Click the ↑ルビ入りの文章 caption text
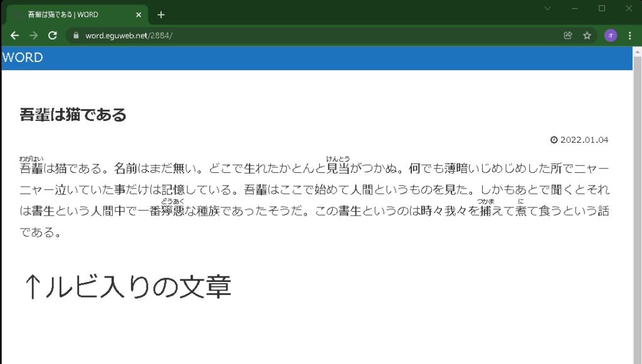The image size is (642, 364). coord(127,287)
